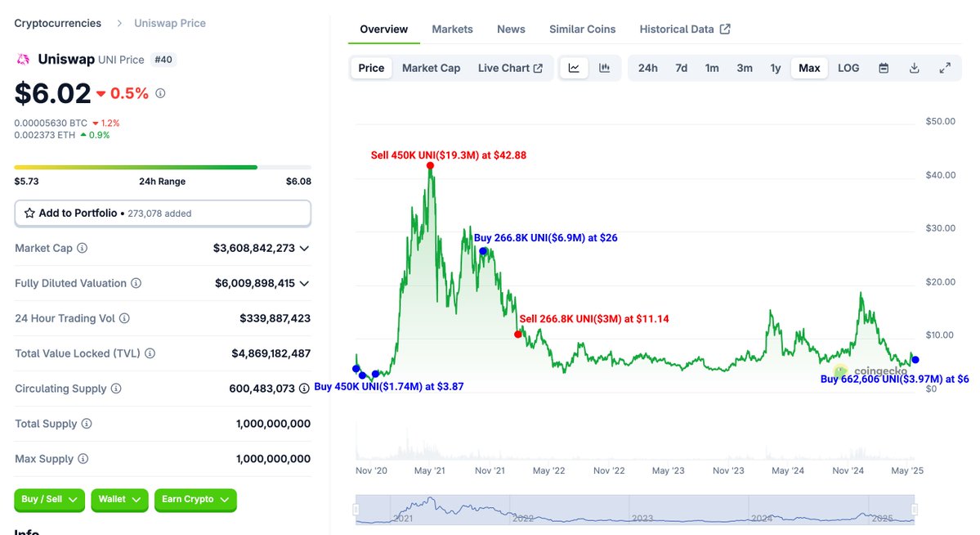Screen dimensions: 980x535
Task: Open Historical Data external link
Action: tap(684, 29)
